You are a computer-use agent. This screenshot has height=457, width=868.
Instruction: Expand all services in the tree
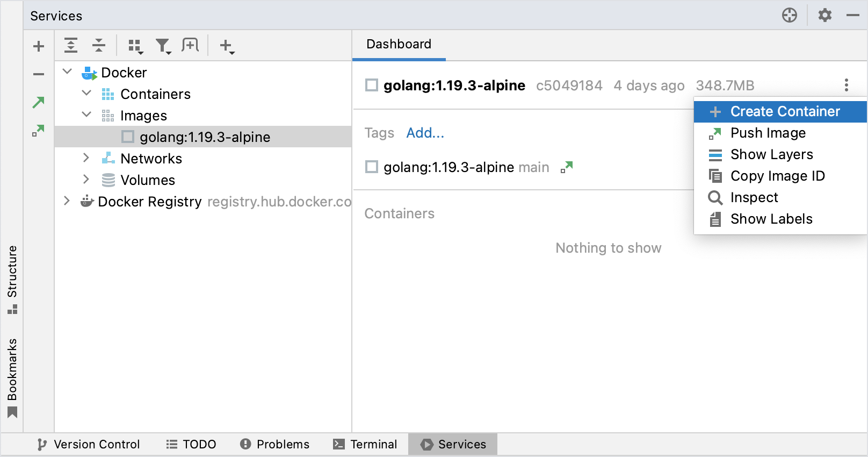[x=71, y=45]
